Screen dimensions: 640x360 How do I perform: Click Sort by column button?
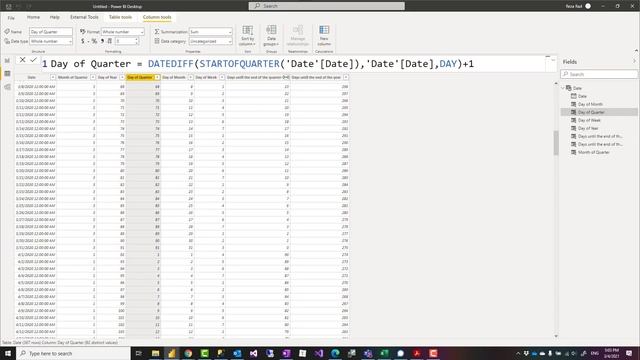click(247, 36)
